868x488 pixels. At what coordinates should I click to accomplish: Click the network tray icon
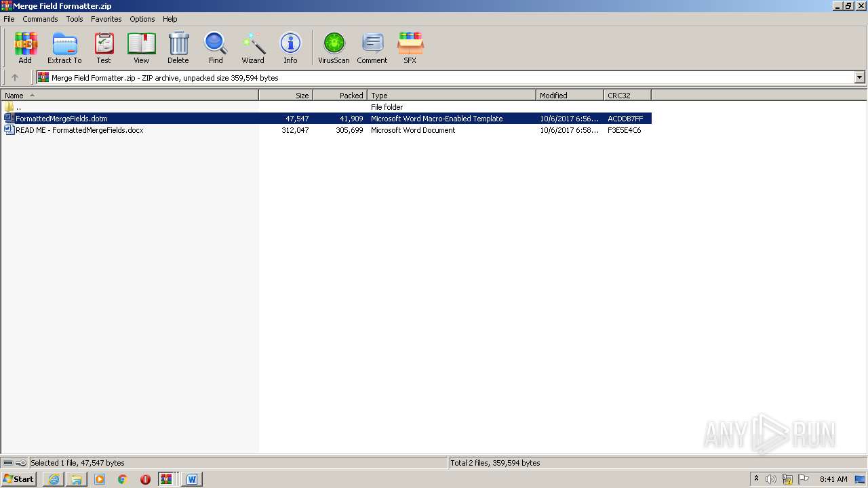(787, 479)
